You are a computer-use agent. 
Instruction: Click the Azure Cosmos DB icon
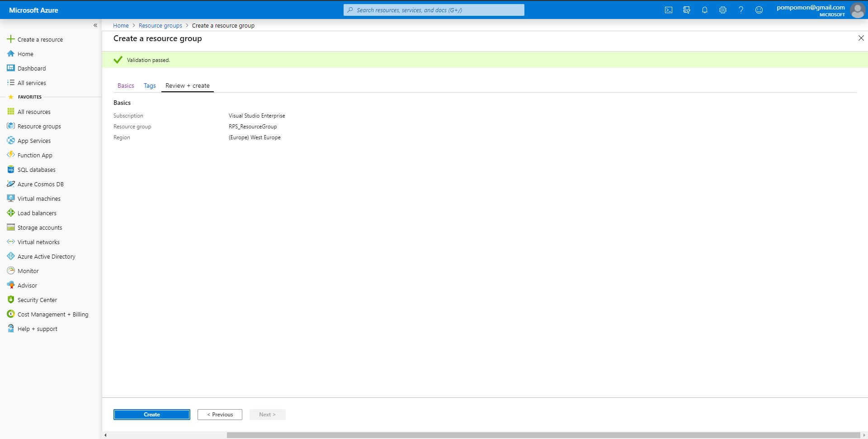[x=11, y=184]
